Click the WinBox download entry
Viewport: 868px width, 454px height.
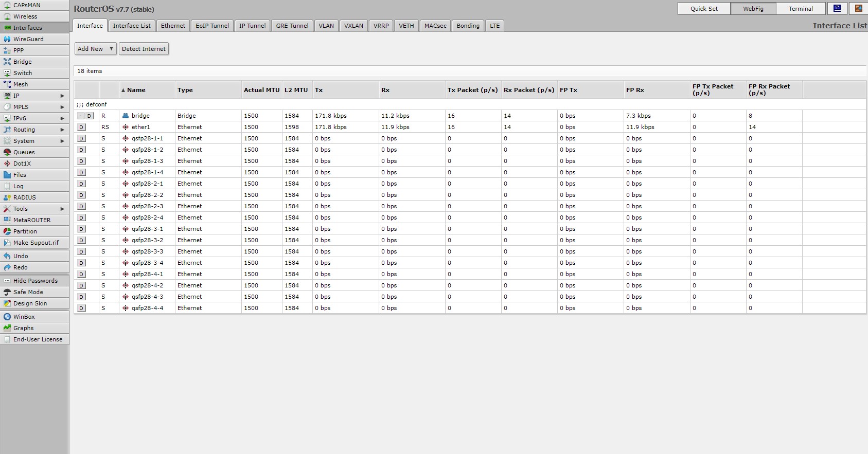[x=34, y=317]
